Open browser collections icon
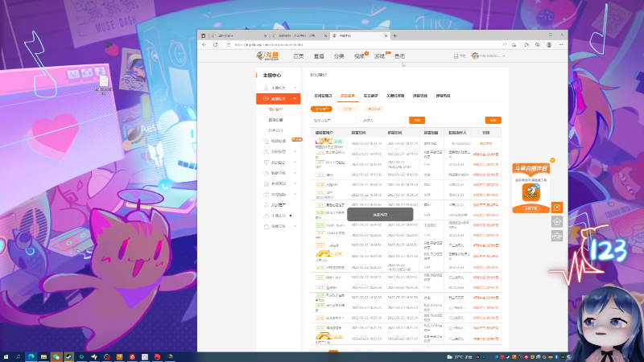 tap(538, 45)
